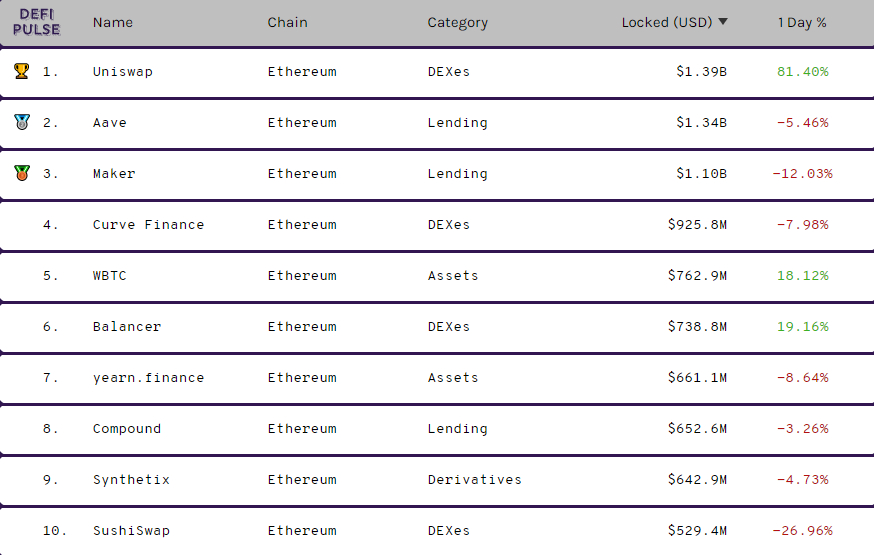Screen dimensions: 874x555
Task: Open the SushiSwap project link
Action: pyautogui.click(x=131, y=531)
